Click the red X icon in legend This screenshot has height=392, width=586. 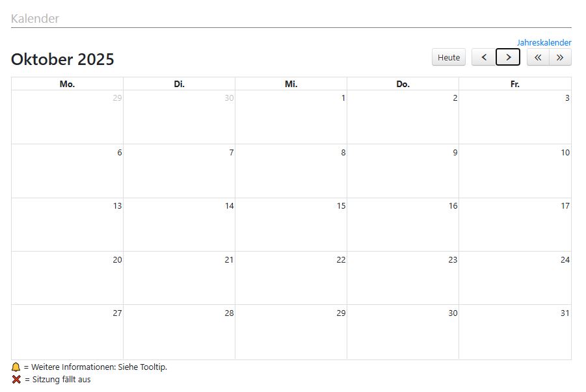point(16,380)
